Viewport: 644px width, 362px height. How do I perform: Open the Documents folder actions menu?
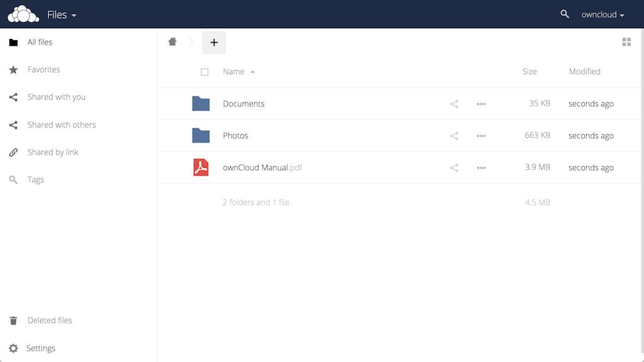(x=481, y=103)
